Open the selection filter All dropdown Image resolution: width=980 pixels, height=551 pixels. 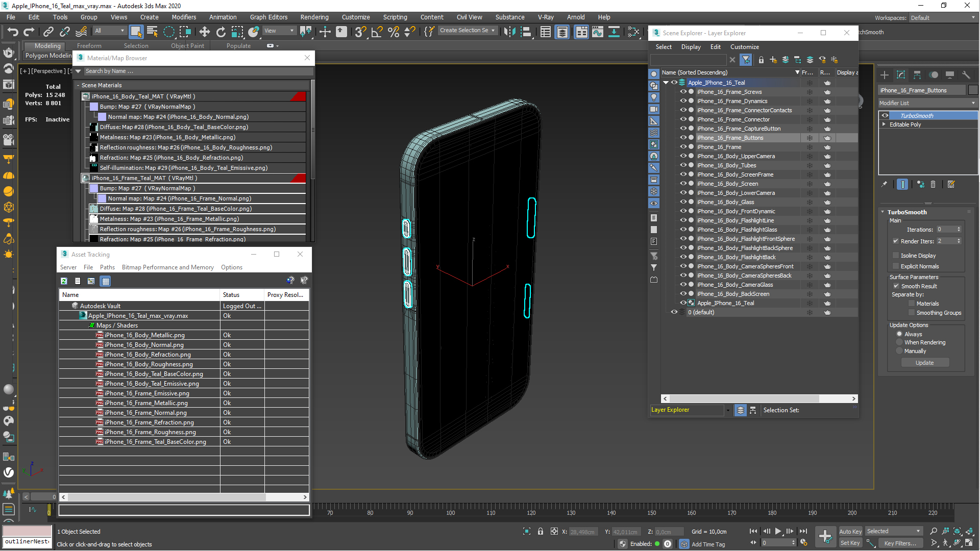tap(109, 31)
